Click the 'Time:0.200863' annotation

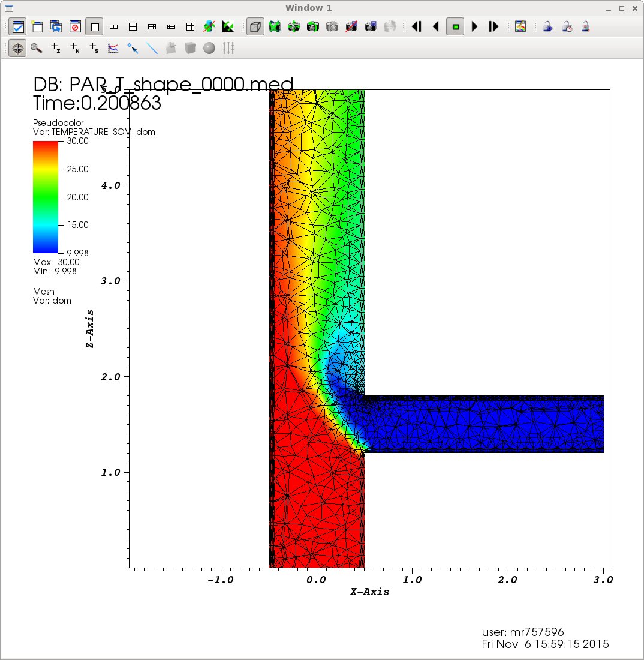click(97, 103)
